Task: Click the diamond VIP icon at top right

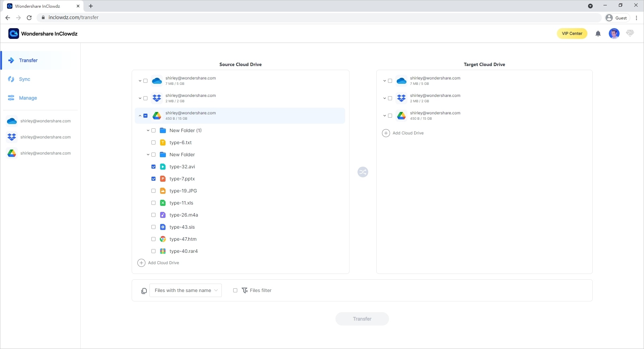Action: (x=630, y=33)
